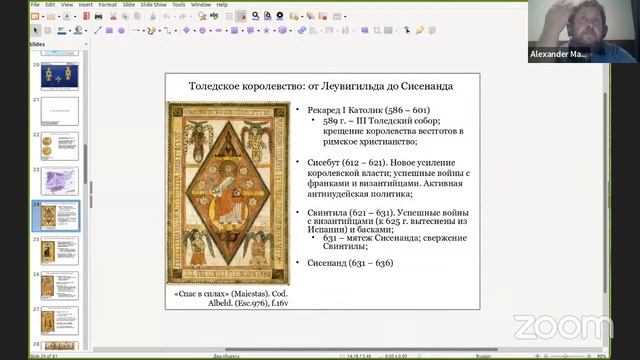The width and height of the screenshot is (640, 360).
Task: Select the Flowchart shapes icon
Action: (x=234, y=30)
